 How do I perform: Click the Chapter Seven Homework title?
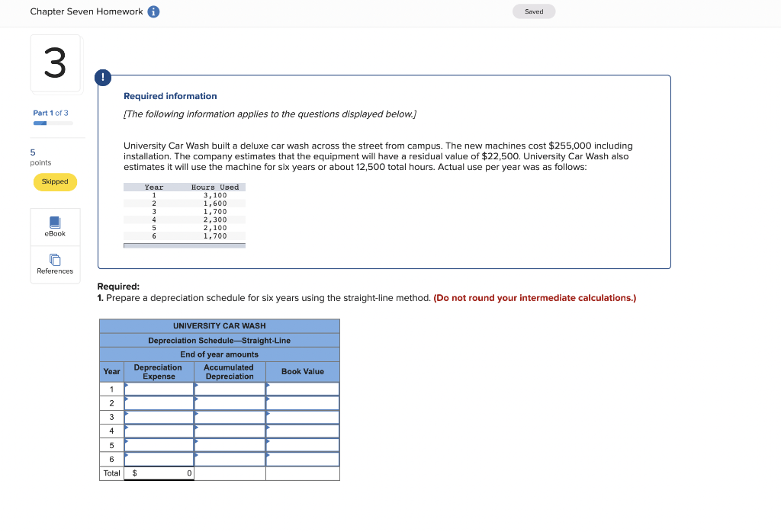point(87,11)
